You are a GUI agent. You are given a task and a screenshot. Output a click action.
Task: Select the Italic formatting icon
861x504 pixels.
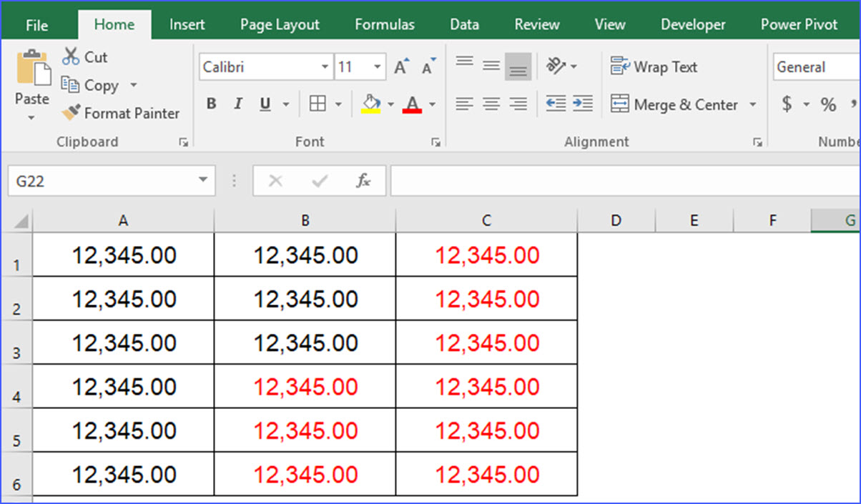(238, 104)
